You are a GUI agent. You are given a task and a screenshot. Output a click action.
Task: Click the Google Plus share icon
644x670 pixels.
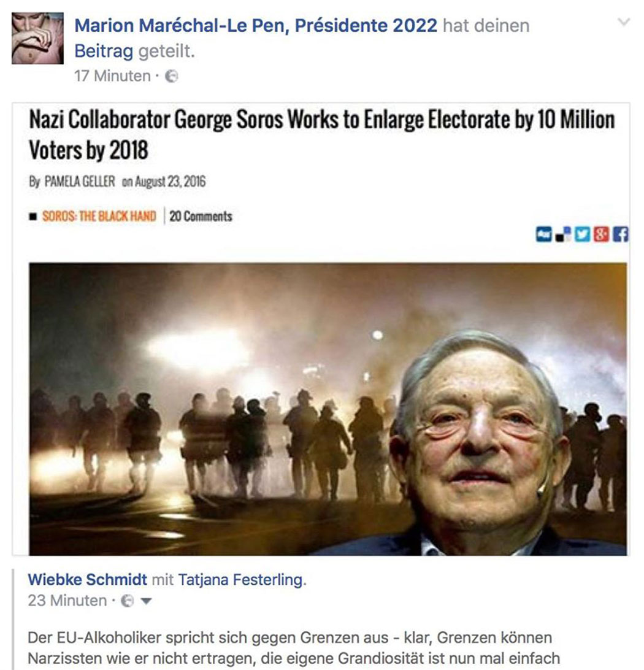[601, 234]
